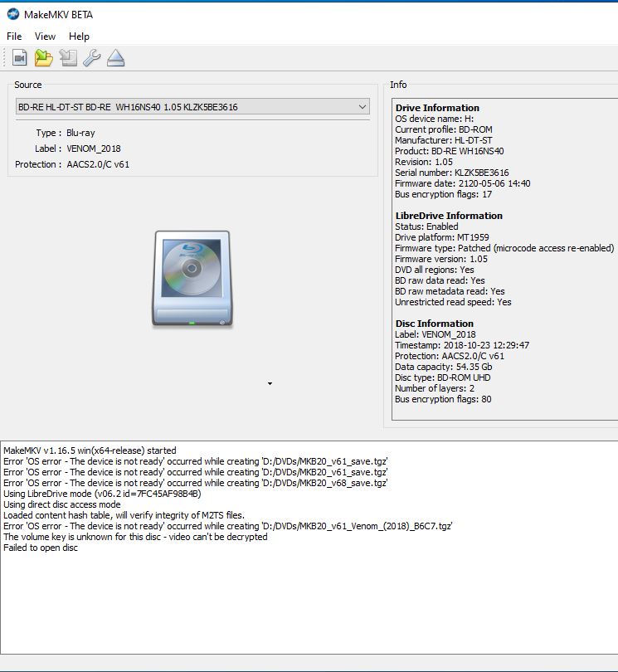Click the 'Timestamp: 2018-10-23 12:29:47' line
The image size is (618, 672).
pos(462,345)
